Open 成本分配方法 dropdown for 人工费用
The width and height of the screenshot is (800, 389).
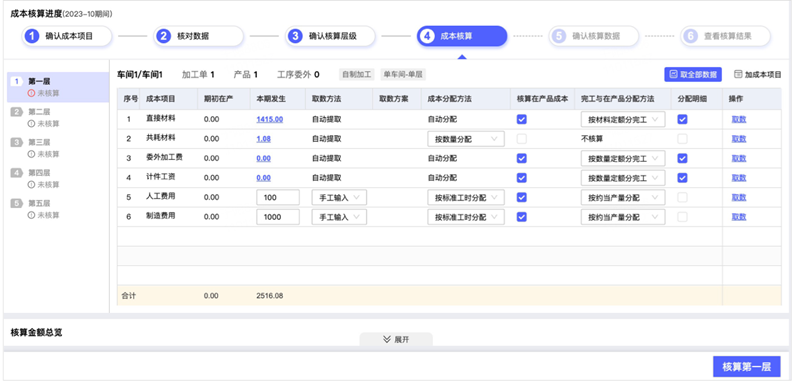tap(466, 198)
